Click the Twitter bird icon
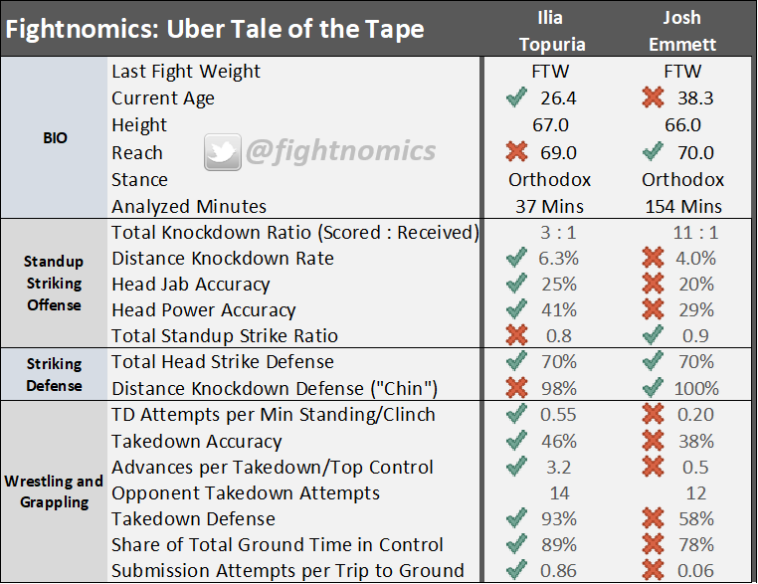The width and height of the screenshot is (758, 584). [x=222, y=152]
